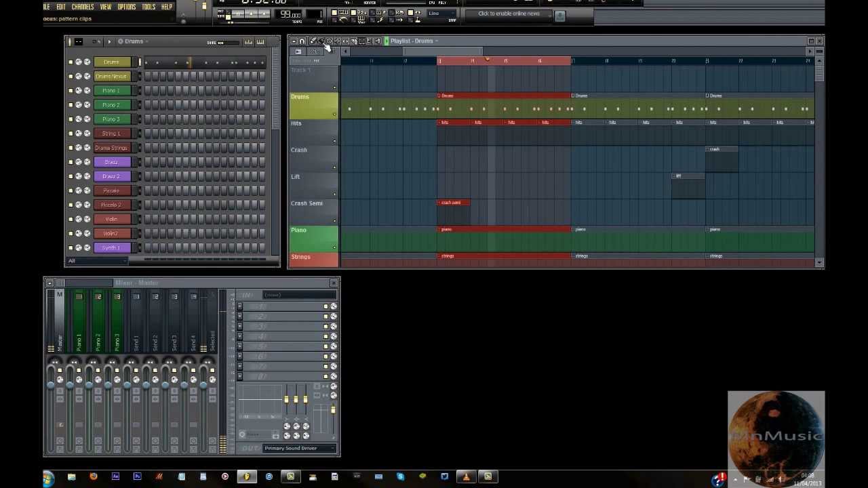Open the CHANNELS menu
This screenshot has height=488, width=868.
tap(83, 7)
